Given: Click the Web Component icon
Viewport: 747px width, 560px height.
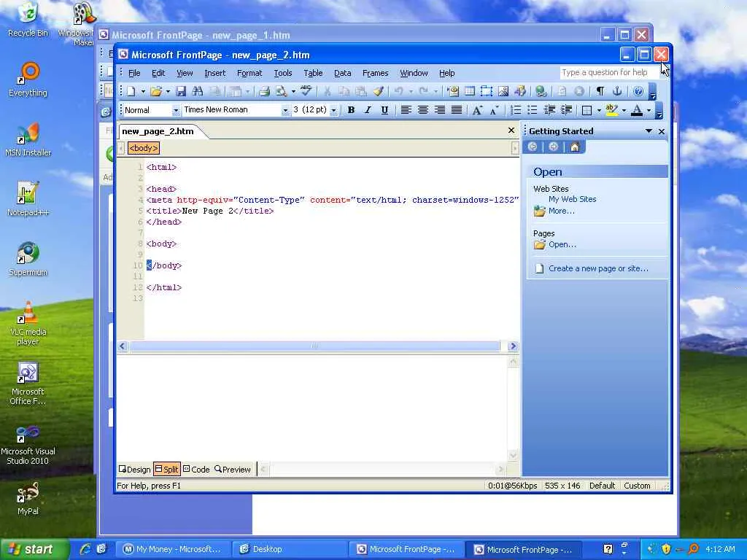Looking at the screenshot, I should (x=453, y=91).
